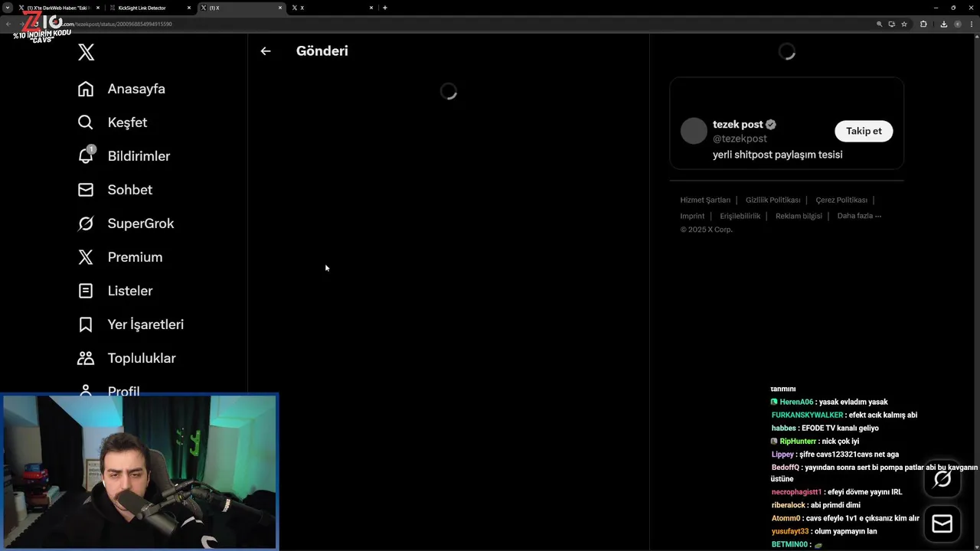The width and height of the screenshot is (980, 551).
Task: Click the @tezekpost handle
Action: coord(740,139)
